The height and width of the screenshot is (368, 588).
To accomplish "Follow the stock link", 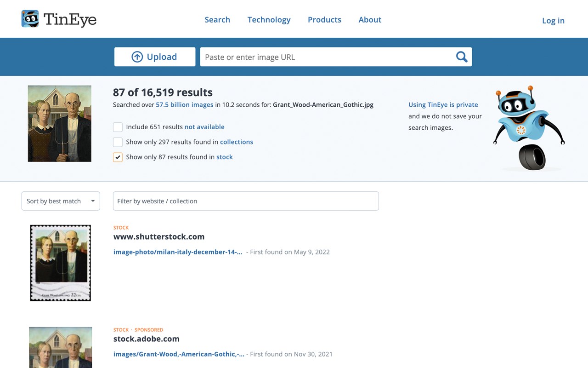I will (225, 157).
